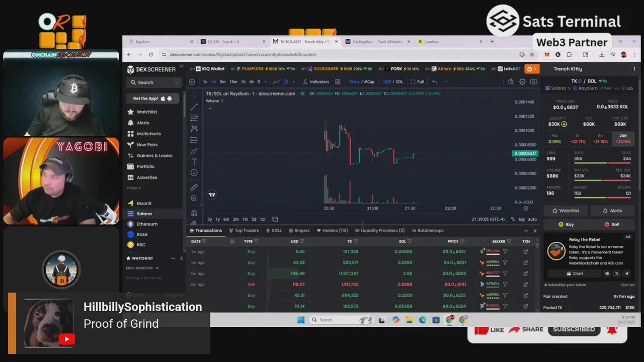Viewport: 644px width, 362px height.
Task: Switch to the Snipers tab
Action: (299, 231)
